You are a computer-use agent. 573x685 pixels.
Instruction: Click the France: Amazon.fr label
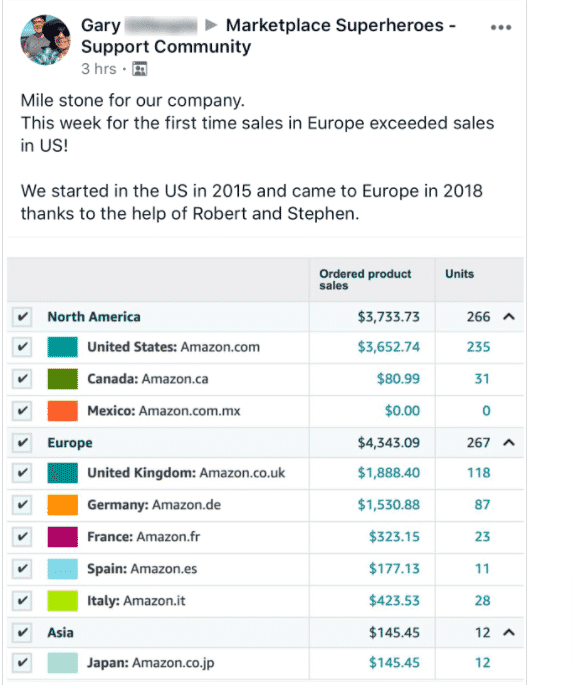pos(144,537)
